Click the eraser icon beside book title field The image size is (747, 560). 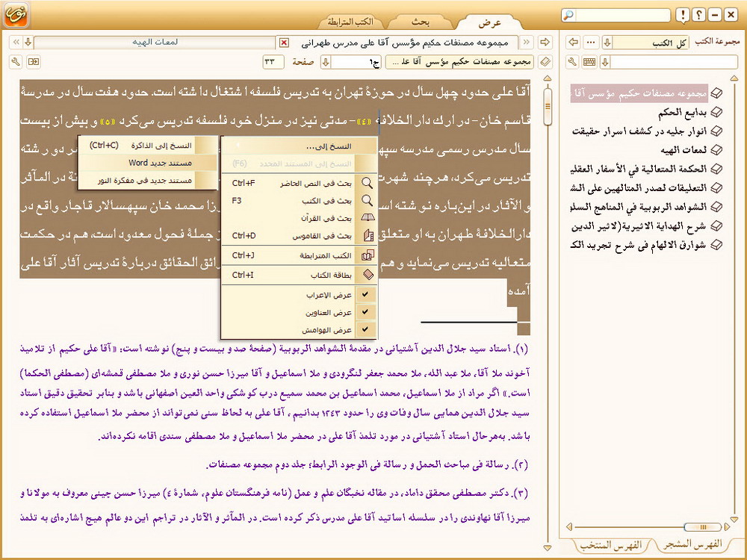pos(545,61)
